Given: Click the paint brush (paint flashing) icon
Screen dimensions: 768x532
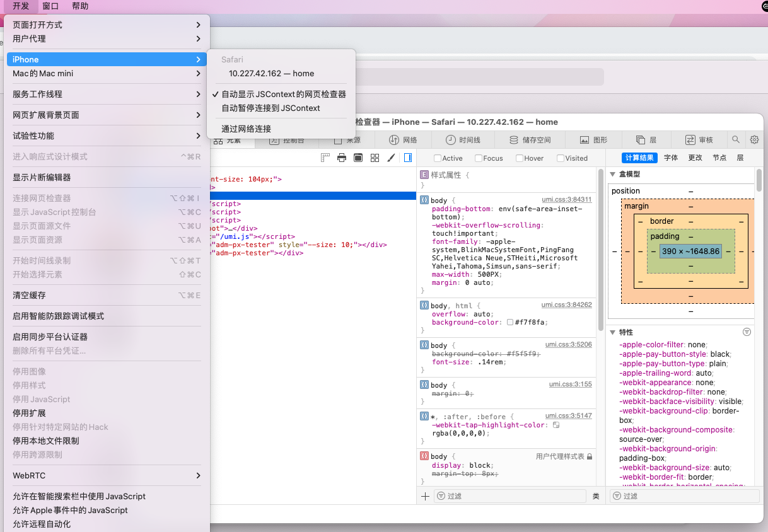Looking at the screenshot, I should 391,158.
